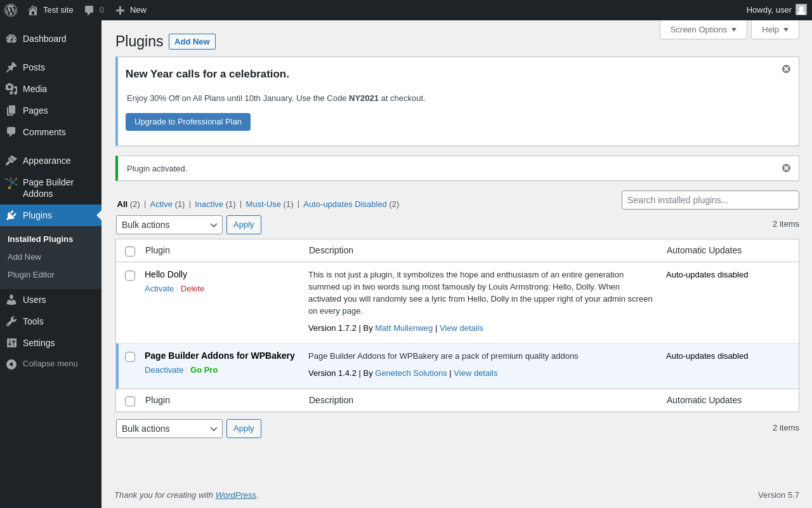Dismiss the Plugin activated notice
Screen dimensions: 812x508
point(786,168)
